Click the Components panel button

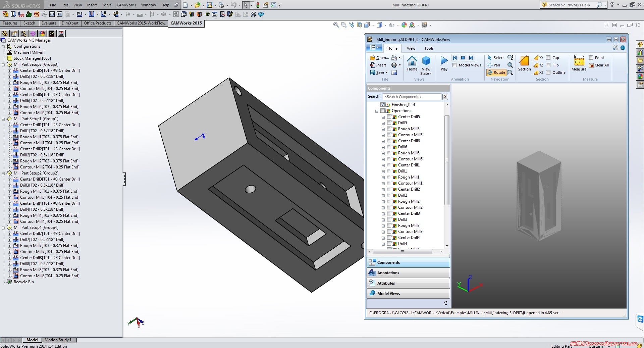click(408, 262)
